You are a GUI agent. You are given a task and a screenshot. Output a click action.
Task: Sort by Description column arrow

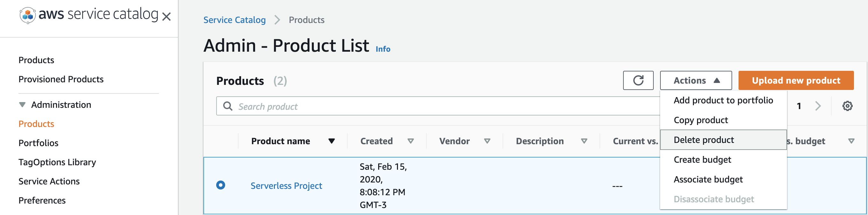584,141
